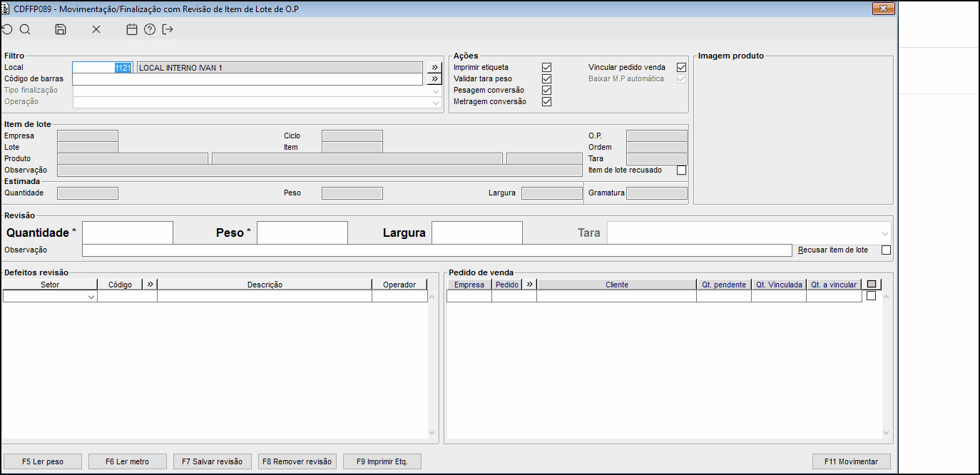Click the LOCAL INTERNO IVAN 1 description field

pyautogui.click(x=280, y=67)
